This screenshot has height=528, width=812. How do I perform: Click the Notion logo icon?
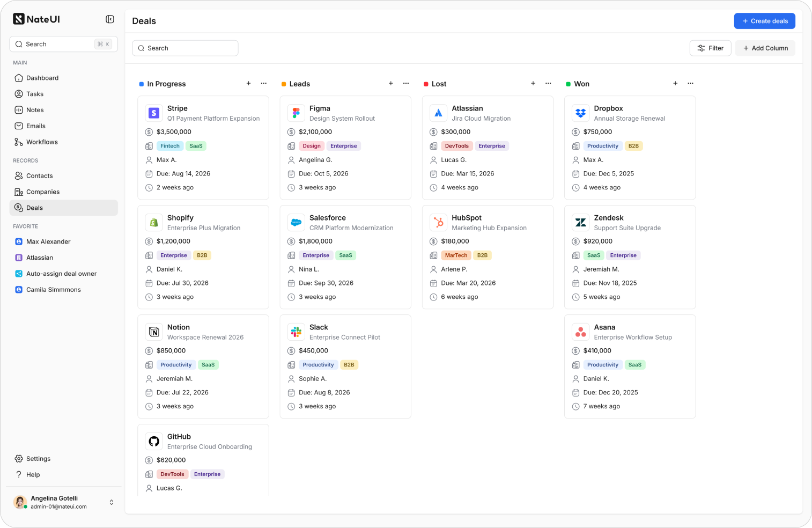point(154,332)
